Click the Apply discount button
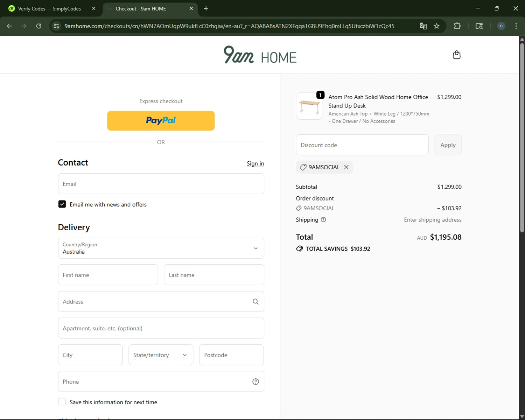The image size is (525, 420). pyautogui.click(x=448, y=145)
